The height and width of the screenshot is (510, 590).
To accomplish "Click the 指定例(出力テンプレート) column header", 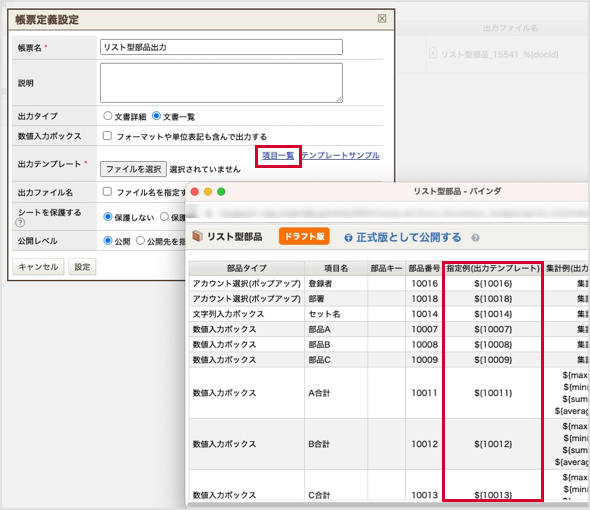I will (493, 268).
